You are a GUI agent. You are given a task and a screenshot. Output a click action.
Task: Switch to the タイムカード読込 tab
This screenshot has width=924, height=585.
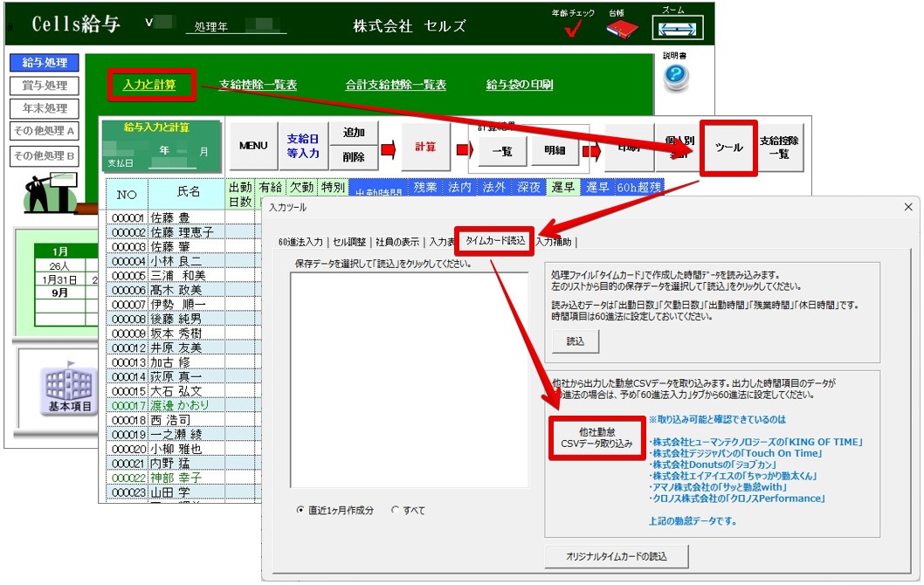pos(496,242)
